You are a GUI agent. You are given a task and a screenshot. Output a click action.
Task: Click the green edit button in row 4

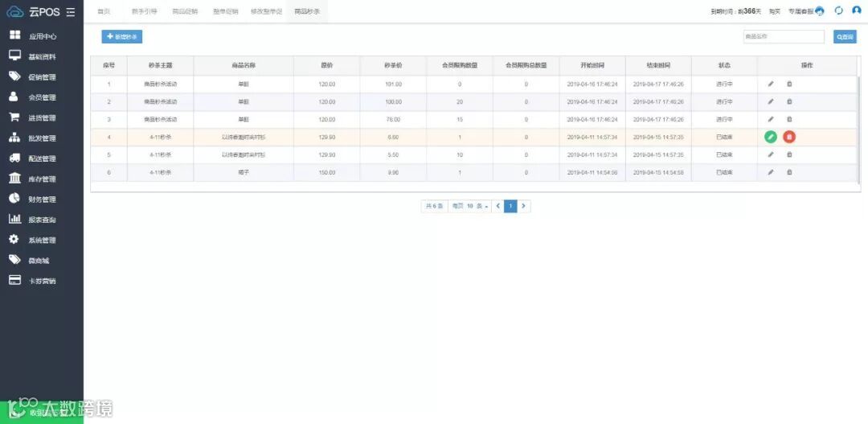click(771, 137)
